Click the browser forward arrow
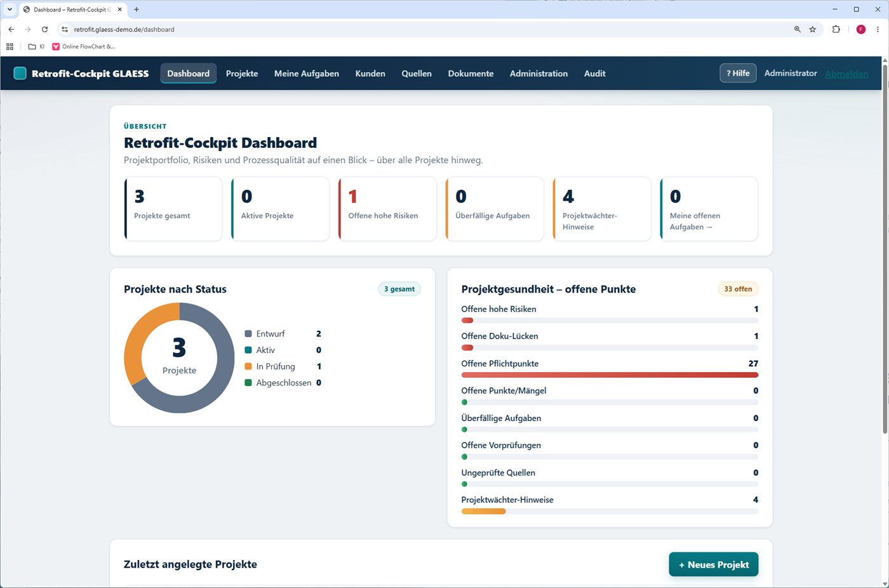The image size is (889, 588). tap(28, 29)
